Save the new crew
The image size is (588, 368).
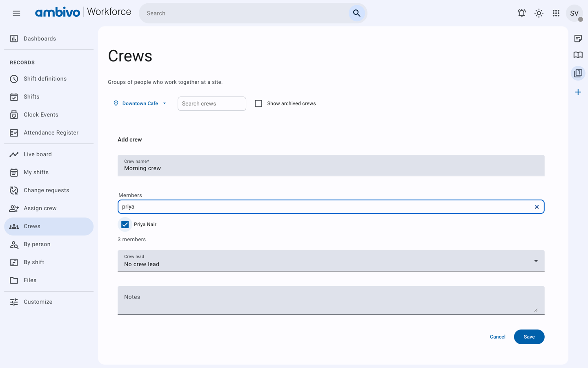click(529, 337)
